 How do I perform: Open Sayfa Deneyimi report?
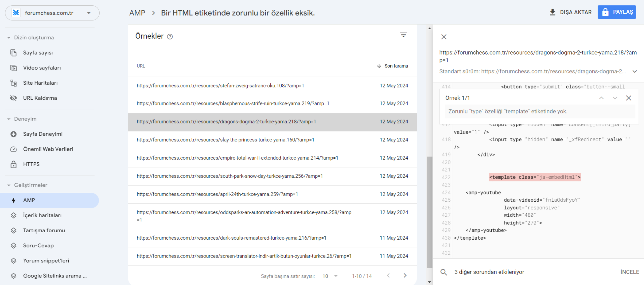pos(50,134)
